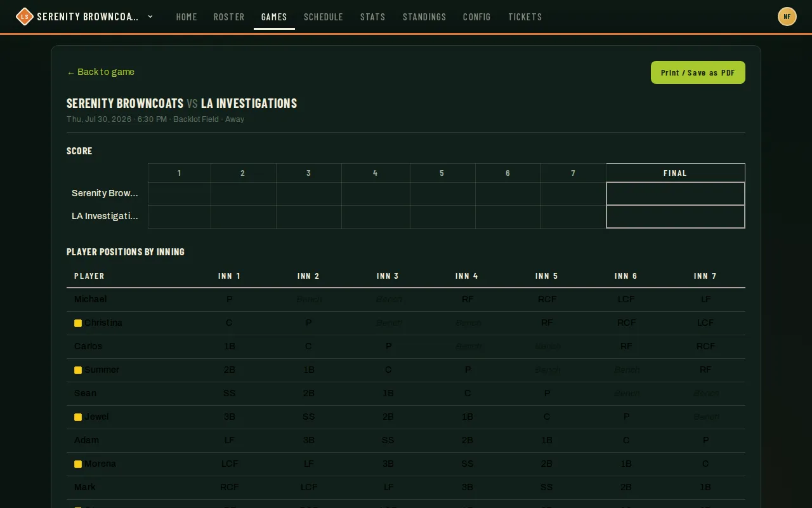Open the Stats tab
The width and height of the screenshot is (812, 508).
pos(373,17)
